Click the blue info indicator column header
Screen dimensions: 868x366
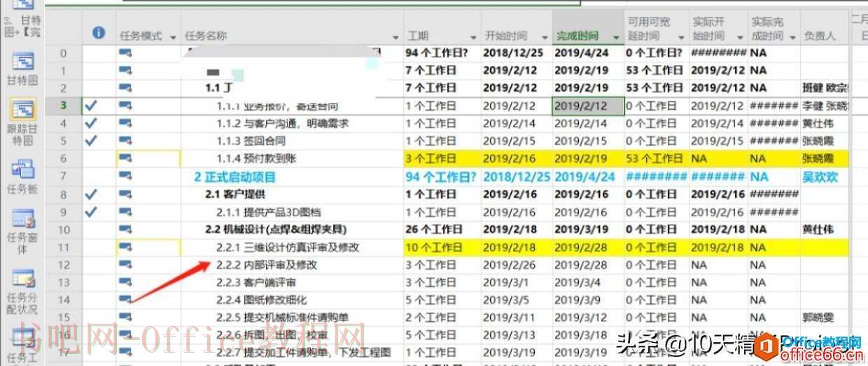[99, 33]
